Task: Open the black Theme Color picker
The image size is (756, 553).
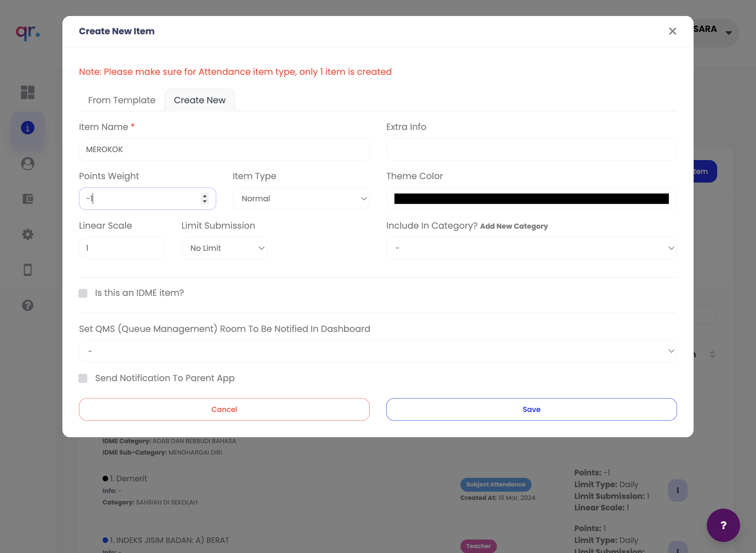Action: tap(531, 199)
